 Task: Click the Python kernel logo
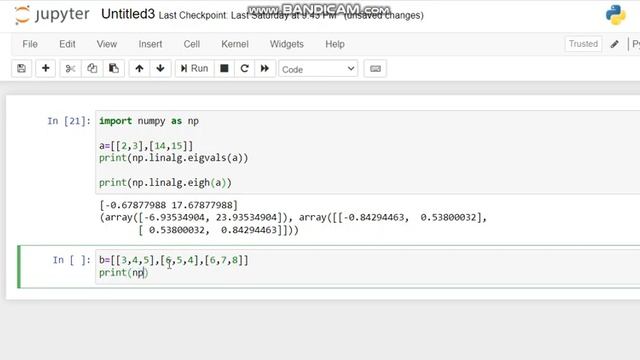pyautogui.click(x=616, y=15)
